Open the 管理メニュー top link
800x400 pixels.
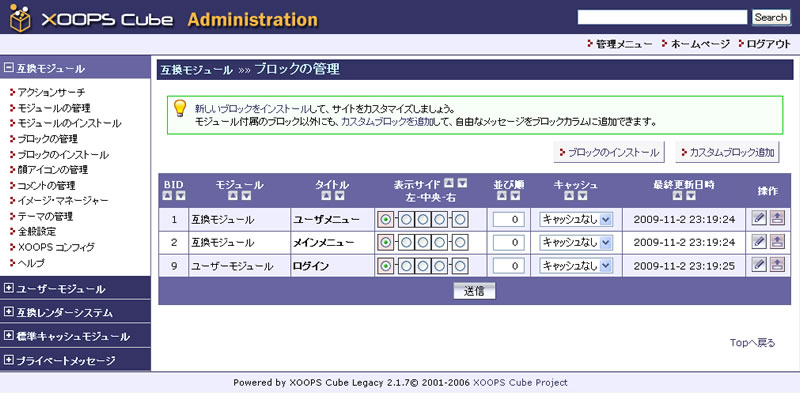[624, 44]
